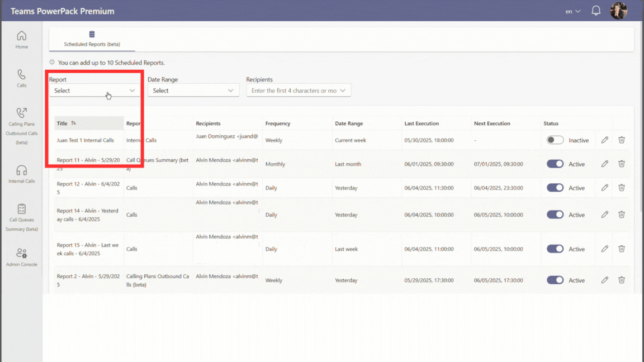The image size is (644, 362).
Task: Click '05/30/2025, 18:00:00' last execution cell
Action: tap(429, 140)
